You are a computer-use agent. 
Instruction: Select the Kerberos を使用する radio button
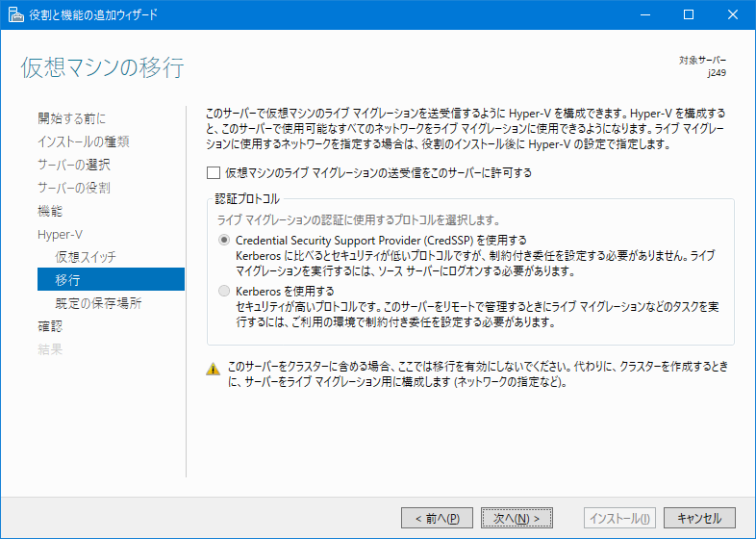tap(225, 291)
